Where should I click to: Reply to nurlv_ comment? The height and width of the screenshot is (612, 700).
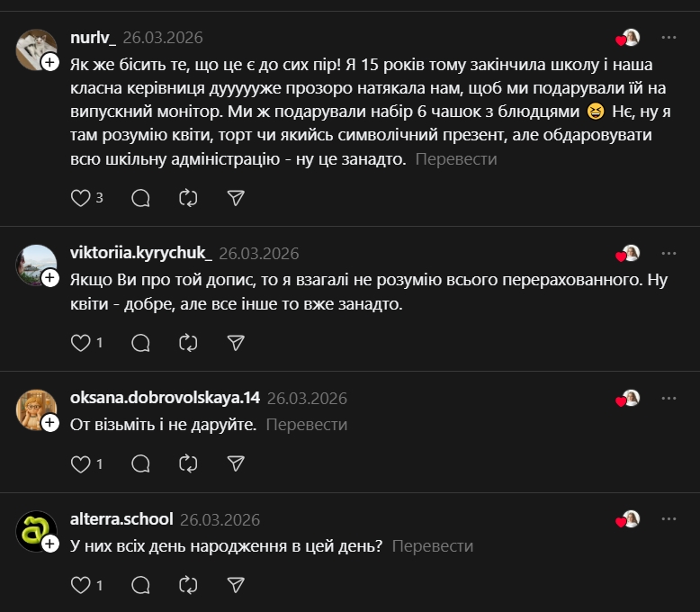tap(140, 198)
